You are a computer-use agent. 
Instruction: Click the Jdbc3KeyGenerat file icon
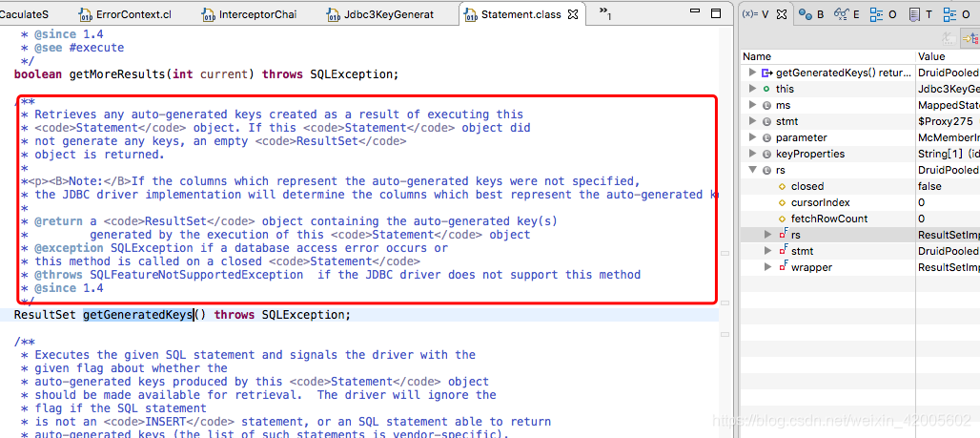334,14
